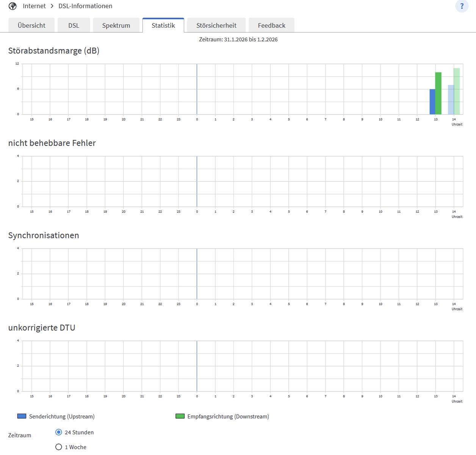This screenshot has height=455, width=476.
Task: Click the solid green downstream bar at 13 Uhr
Action: pyautogui.click(x=438, y=93)
